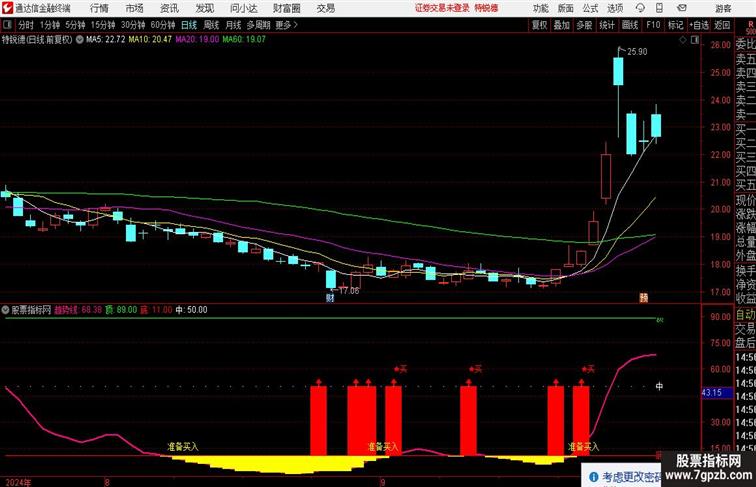
Task: Open the 市场 menu
Action: [x=135, y=8]
